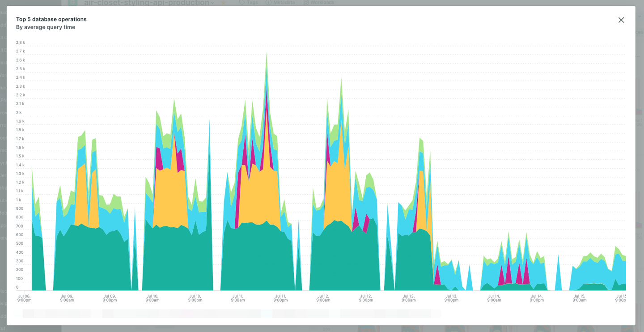Screen dimensions: 644x332
Task: Click the 'Jul 11, 9:00am' x-axis label
Action: coord(238,298)
